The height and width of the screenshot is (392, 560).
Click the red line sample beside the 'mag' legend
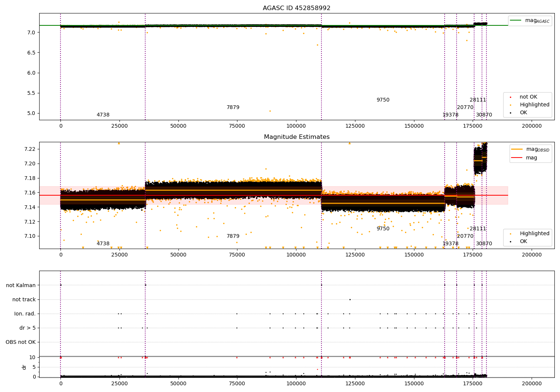click(517, 158)
